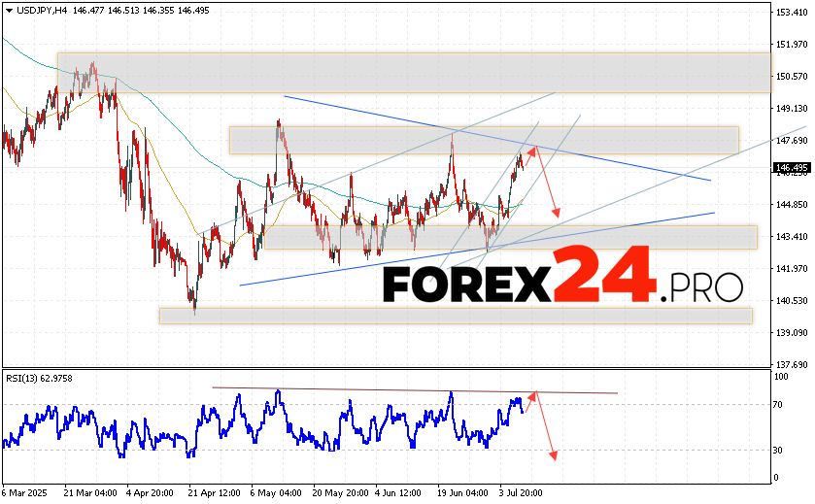Click the 153.410 price axis label
The height and width of the screenshot is (504, 815).
click(794, 13)
